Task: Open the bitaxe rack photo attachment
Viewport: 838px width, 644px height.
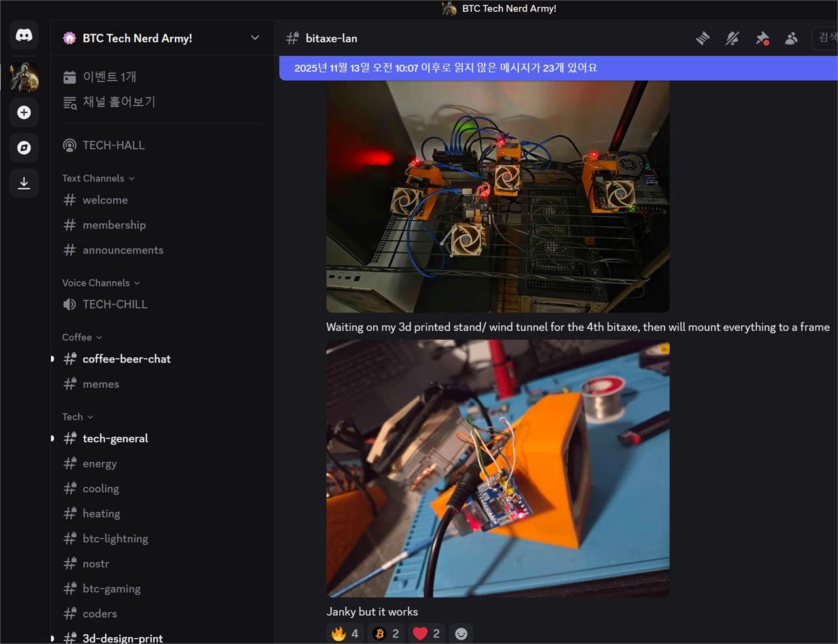Action: (498, 196)
